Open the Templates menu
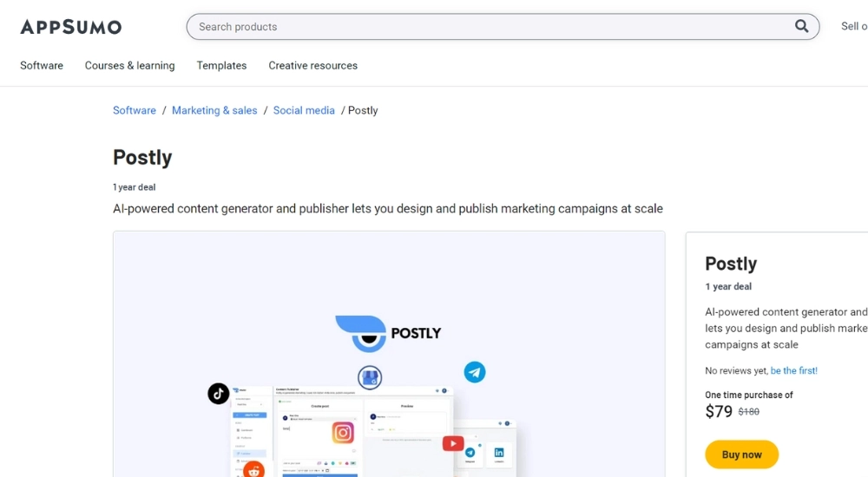The height and width of the screenshot is (477, 868). 221,65
